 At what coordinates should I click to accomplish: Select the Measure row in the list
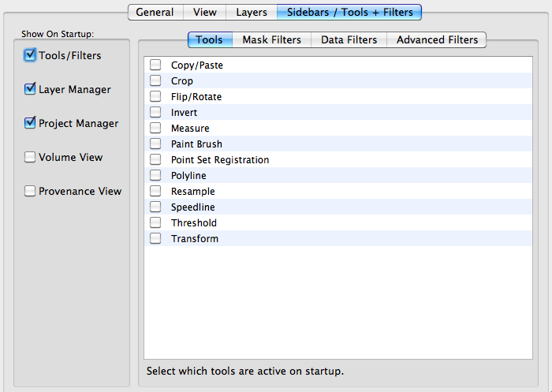(338, 128)
